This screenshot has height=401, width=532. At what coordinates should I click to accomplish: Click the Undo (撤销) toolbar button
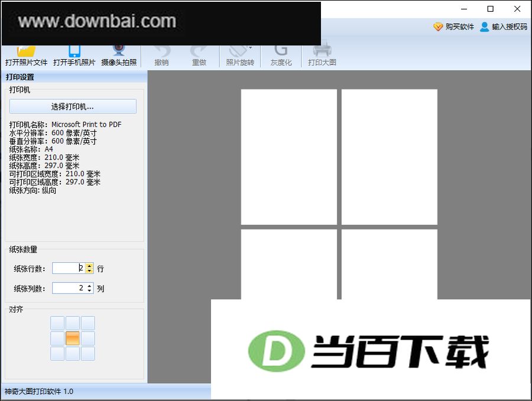(x=161, y=56)
